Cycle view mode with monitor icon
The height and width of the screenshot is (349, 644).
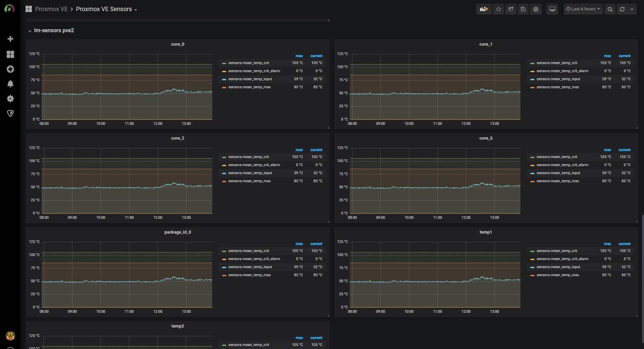(552, 9)
